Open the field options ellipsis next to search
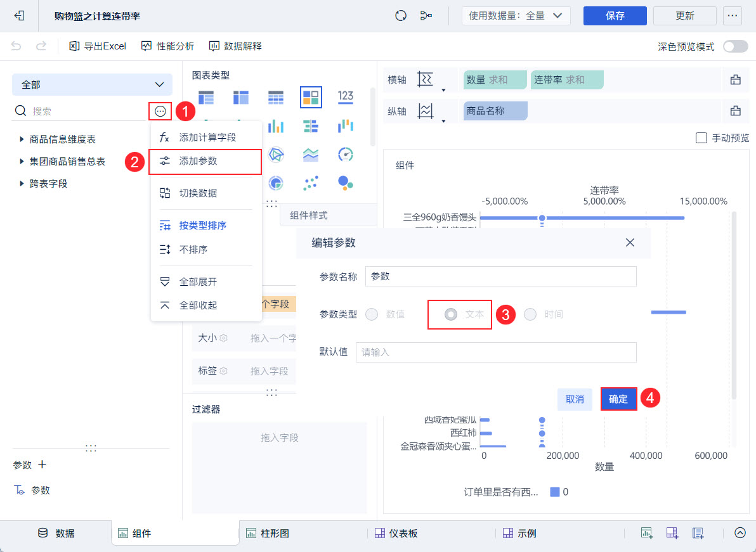 (160, 112)
